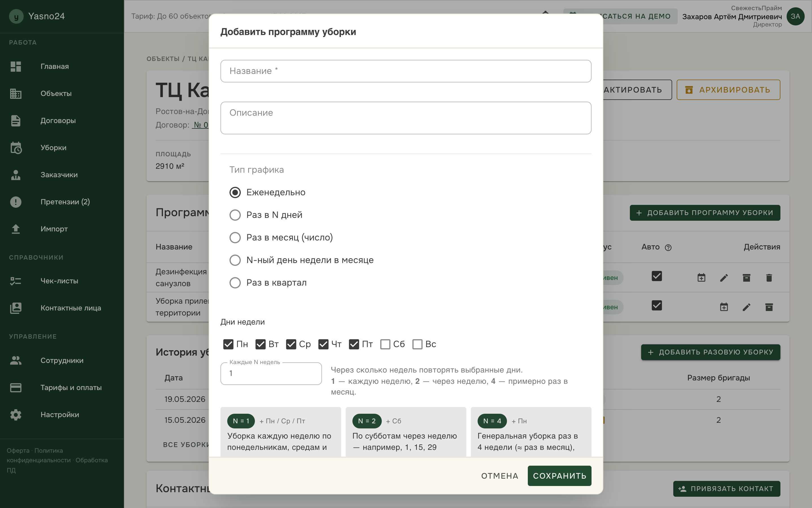Click edit pencil icon in Дезинфекция санузлов row
Image resolution: width=812 pixels, height=508 pixels.
[x=724, y=278]
